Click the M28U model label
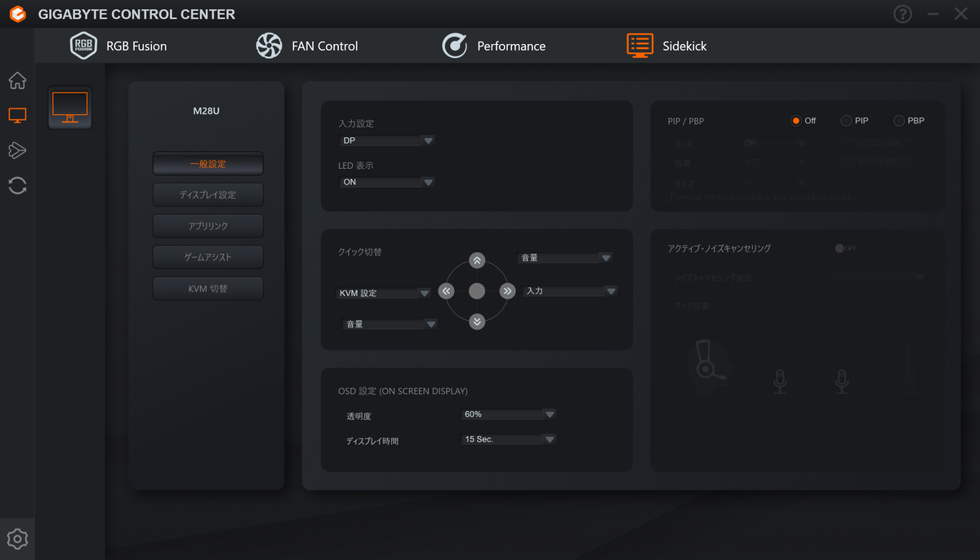Screen dimensions: 980x560 [x=206, y=110]
